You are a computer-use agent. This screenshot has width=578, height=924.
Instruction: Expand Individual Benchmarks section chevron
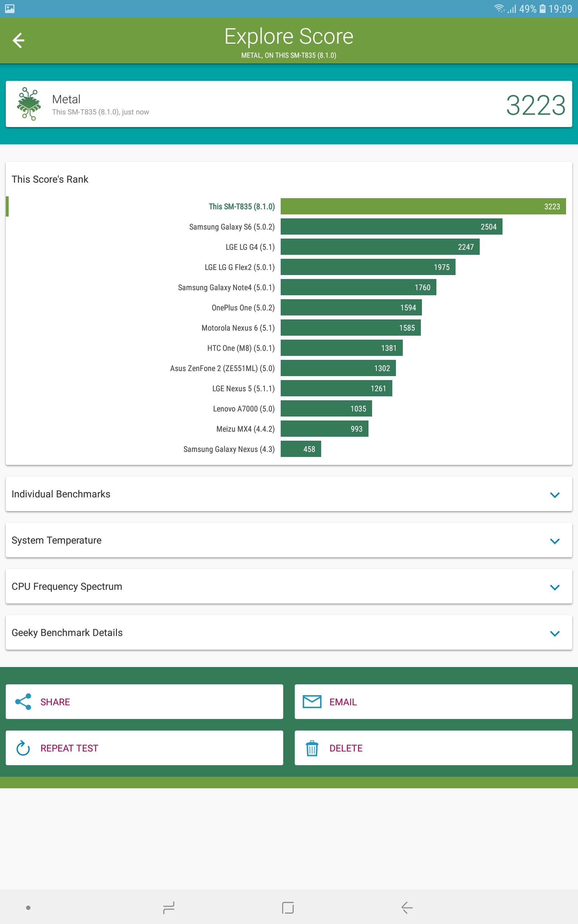click(555, 495)
